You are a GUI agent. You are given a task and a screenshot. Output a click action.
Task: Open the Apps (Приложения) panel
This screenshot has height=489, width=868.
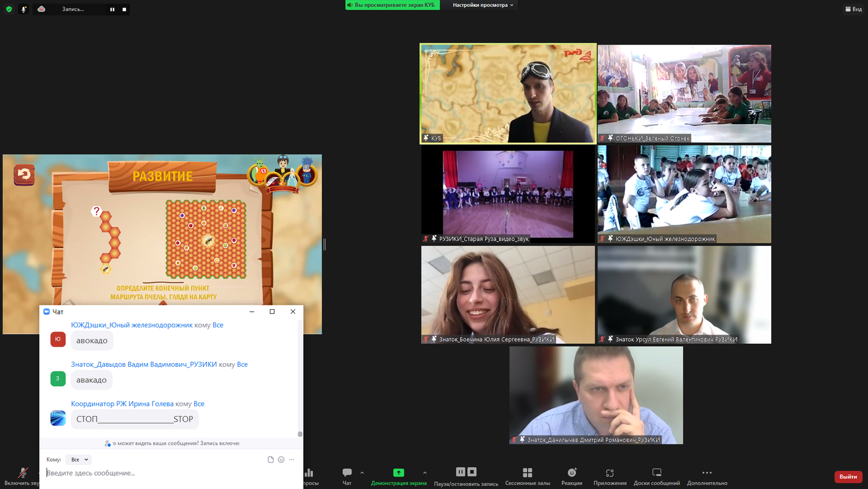click(609, 473)
